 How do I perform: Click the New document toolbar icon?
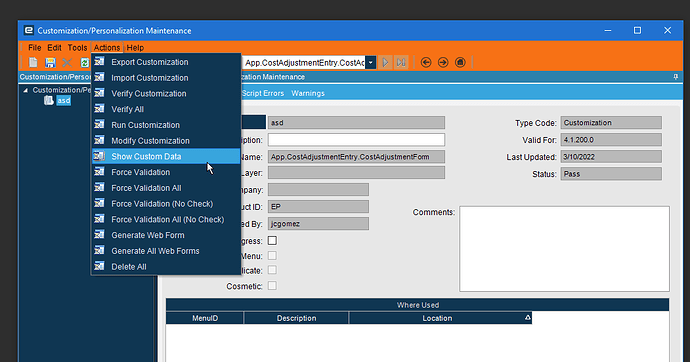(33, 62)
